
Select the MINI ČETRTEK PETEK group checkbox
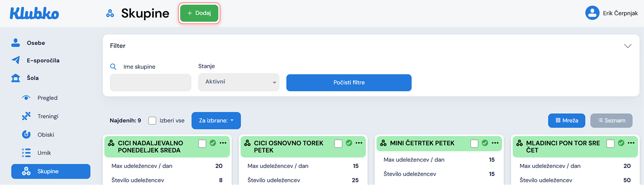pyautogui.click(x=474, y=143)
